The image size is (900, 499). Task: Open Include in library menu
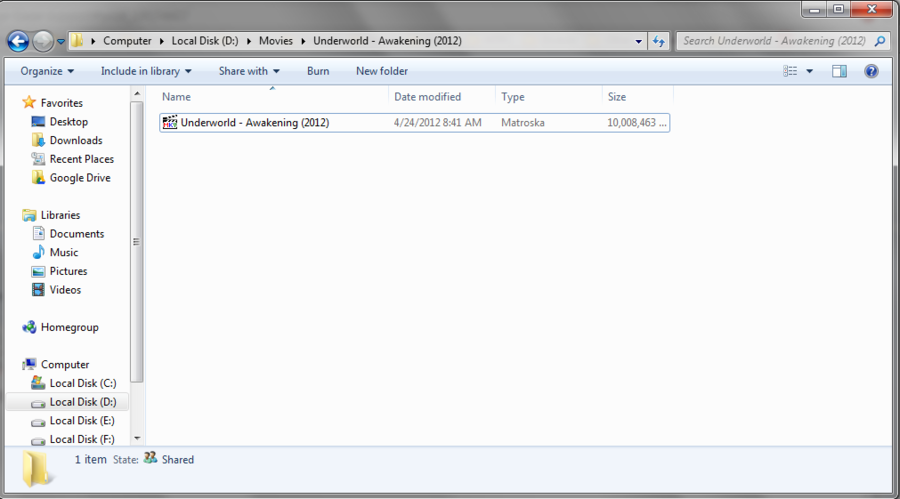(x=146, y=71)
